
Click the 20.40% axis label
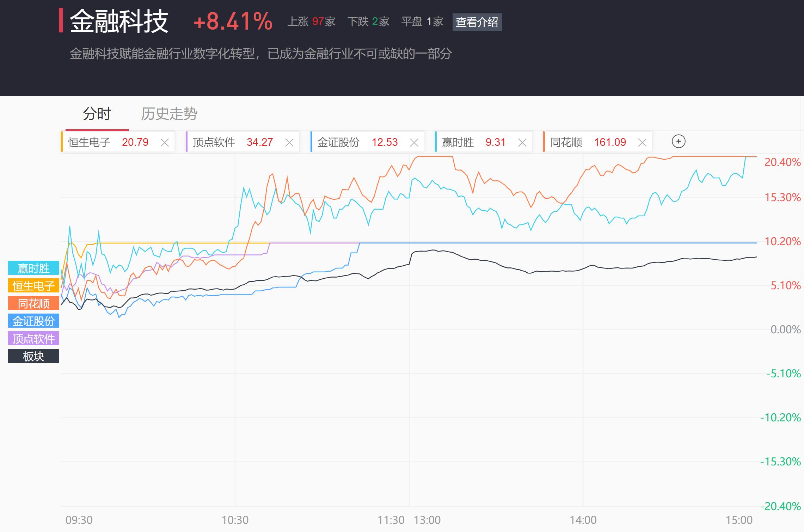coord(782,162)
